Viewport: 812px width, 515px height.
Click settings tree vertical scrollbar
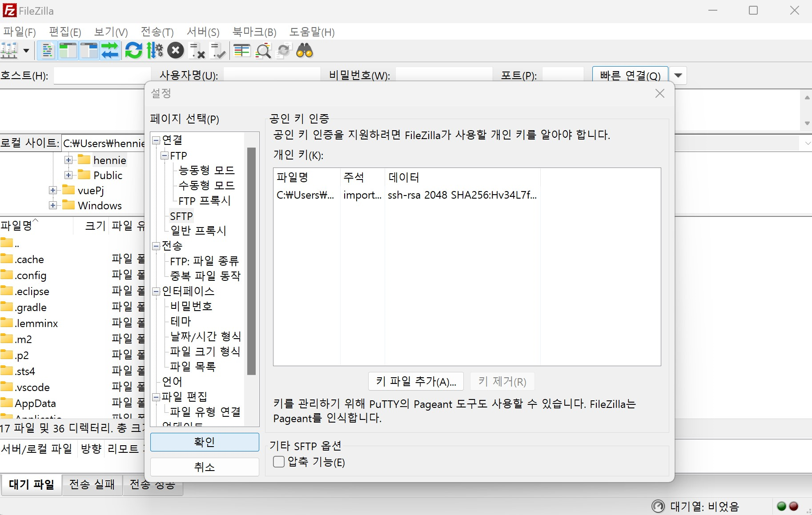tap(251, 261)
